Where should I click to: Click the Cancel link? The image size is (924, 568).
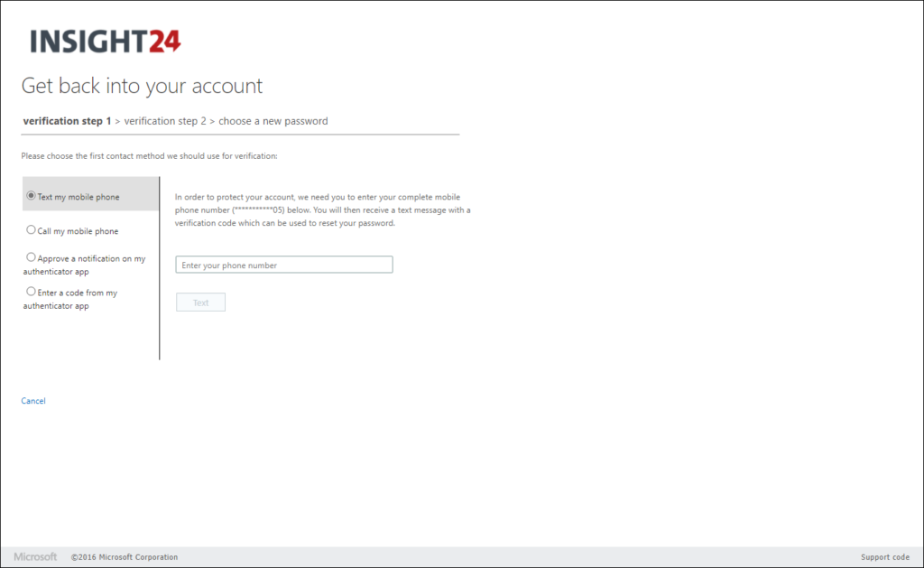pyautogui.click(x=32, y=400)
